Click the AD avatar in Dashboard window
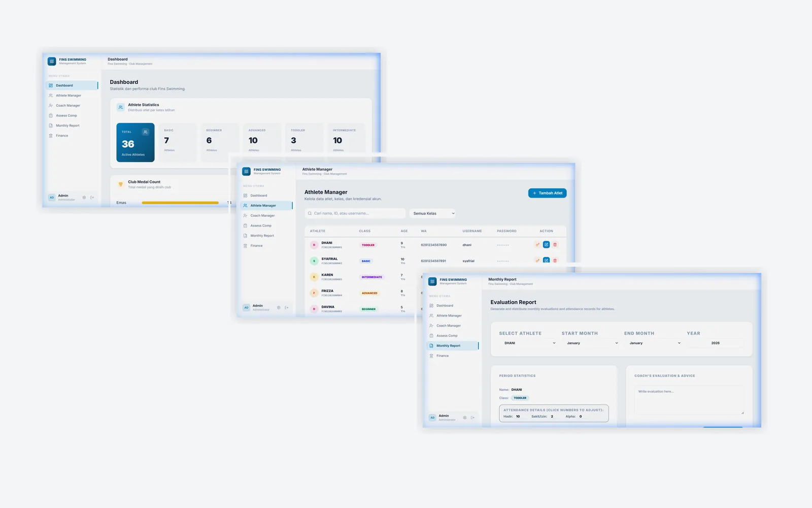Image resolution: width=812 pixels, height=508 pixels. 52,198
